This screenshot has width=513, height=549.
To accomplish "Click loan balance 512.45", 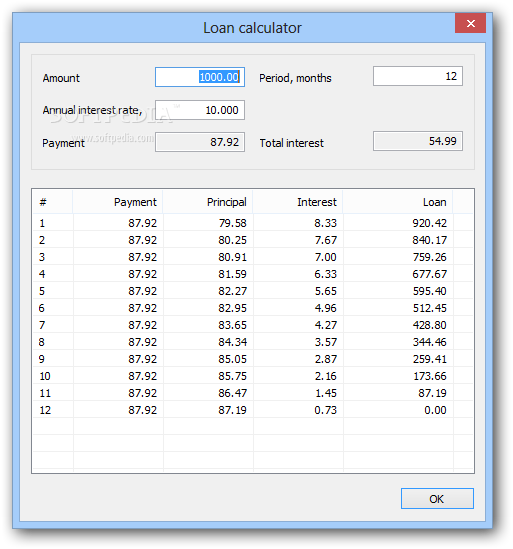I will (429, 308).
